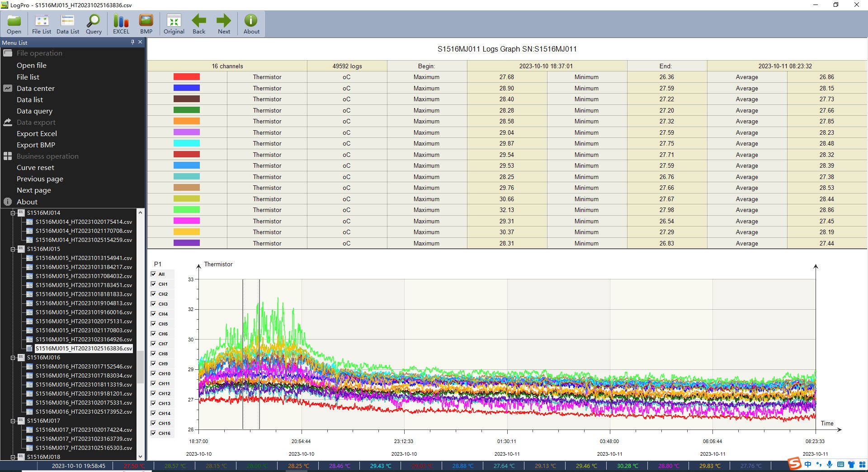Click the Data List toolbar icon
This screenshot has height=472, width=868.
pos(68,24)
